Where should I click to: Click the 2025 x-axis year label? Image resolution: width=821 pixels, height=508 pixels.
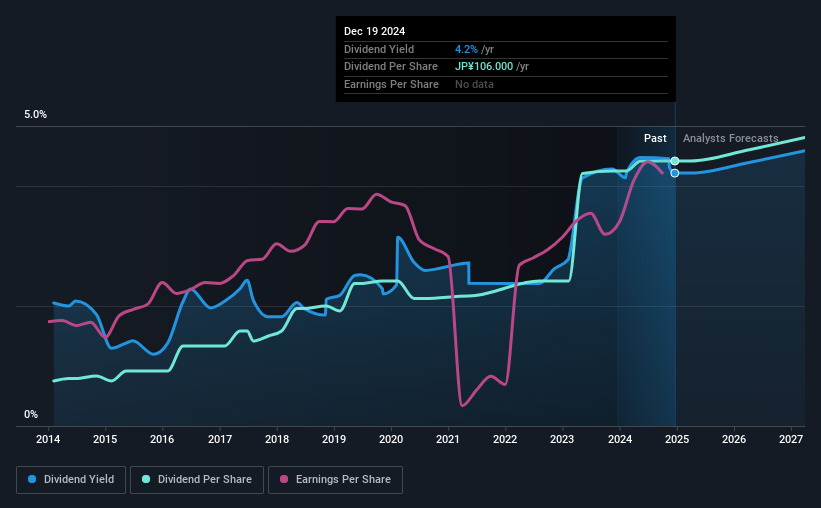point(676,439)
